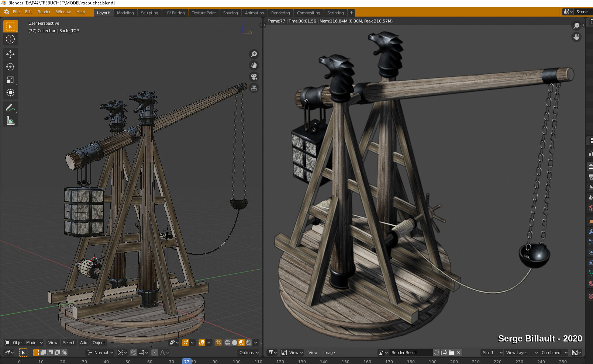
Task: Enable Wireframe shading mode toggle
Action: coord(227,343)
